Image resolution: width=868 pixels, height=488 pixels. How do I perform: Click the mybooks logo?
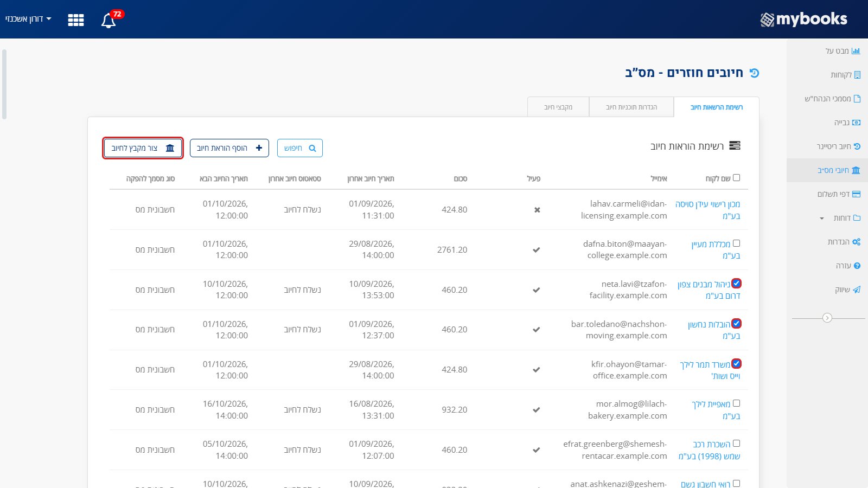pos(803,19)
